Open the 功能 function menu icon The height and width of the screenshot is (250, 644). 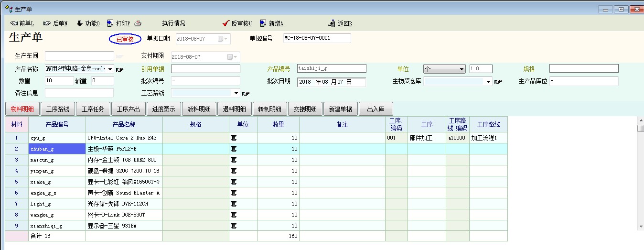(80, 23)
